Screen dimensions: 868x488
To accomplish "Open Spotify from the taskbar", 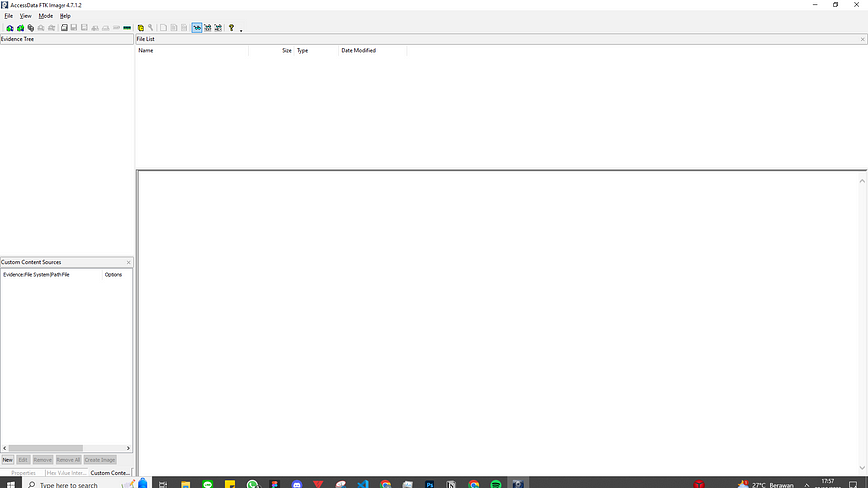I will pyautogui.click(x=495, y=484).
